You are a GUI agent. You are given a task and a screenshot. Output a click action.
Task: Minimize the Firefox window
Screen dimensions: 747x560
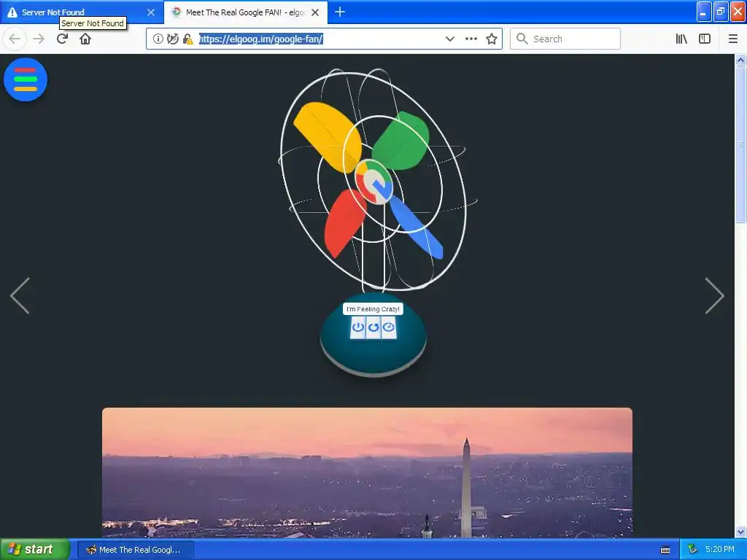click(704, 12)
